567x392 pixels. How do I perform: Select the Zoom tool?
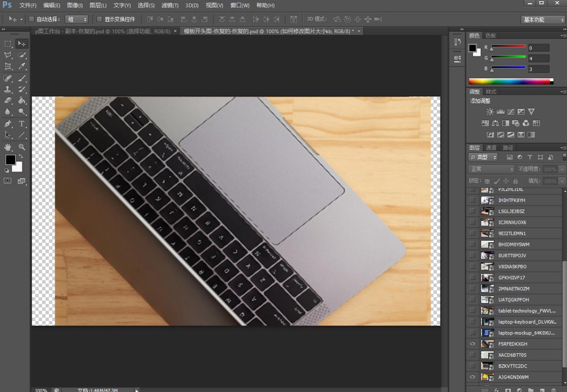(x=22, y=146)
